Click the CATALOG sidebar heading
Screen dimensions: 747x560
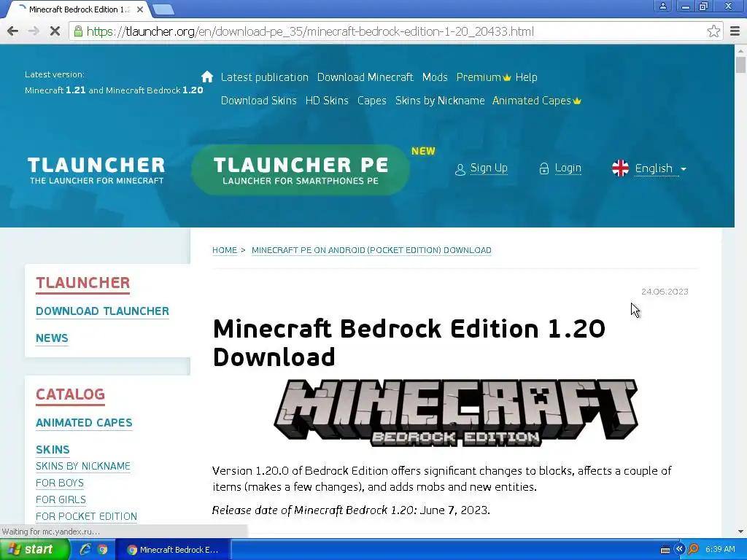70,394
